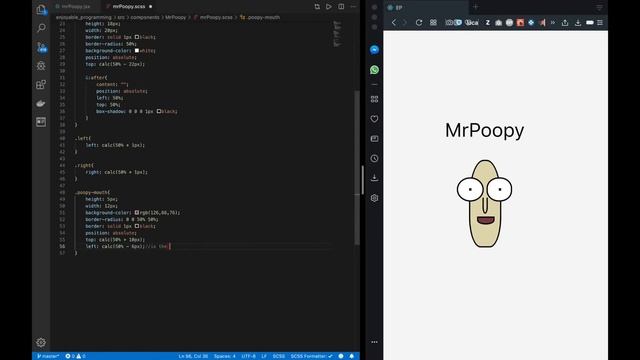Click the Z extension icon in the browser toolbar
This screenshot has height=360, width=640.
487,23
